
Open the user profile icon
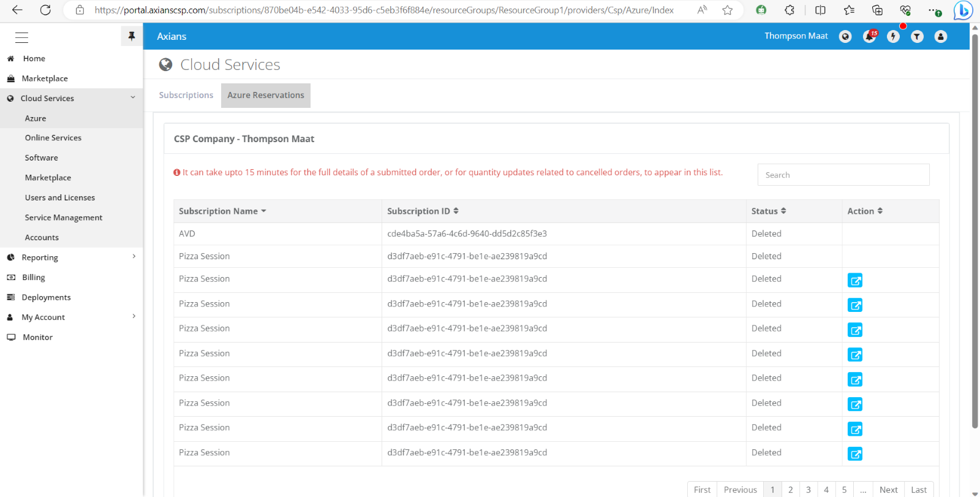coord(941,37)
